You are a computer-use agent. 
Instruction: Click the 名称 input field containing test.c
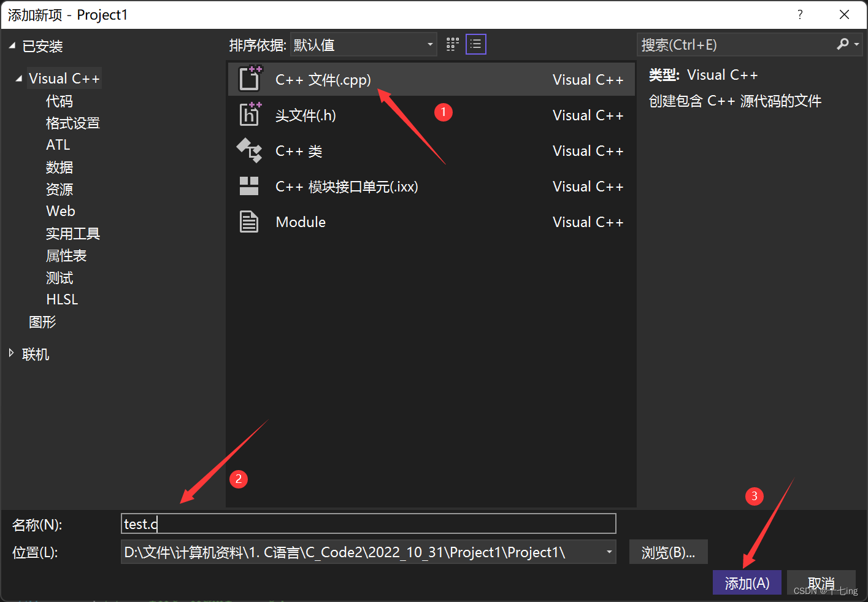pyautogui.click(x=368, y=523)
